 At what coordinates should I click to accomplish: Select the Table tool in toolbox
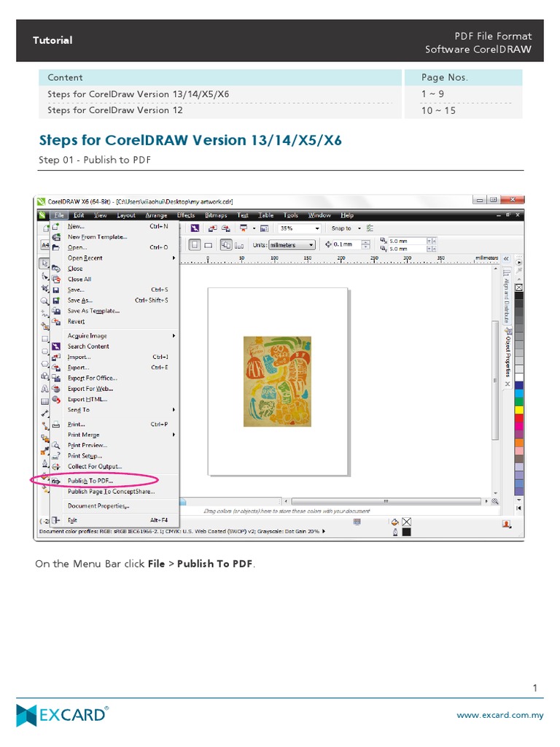pyautogui.click(x=44, y=401)
